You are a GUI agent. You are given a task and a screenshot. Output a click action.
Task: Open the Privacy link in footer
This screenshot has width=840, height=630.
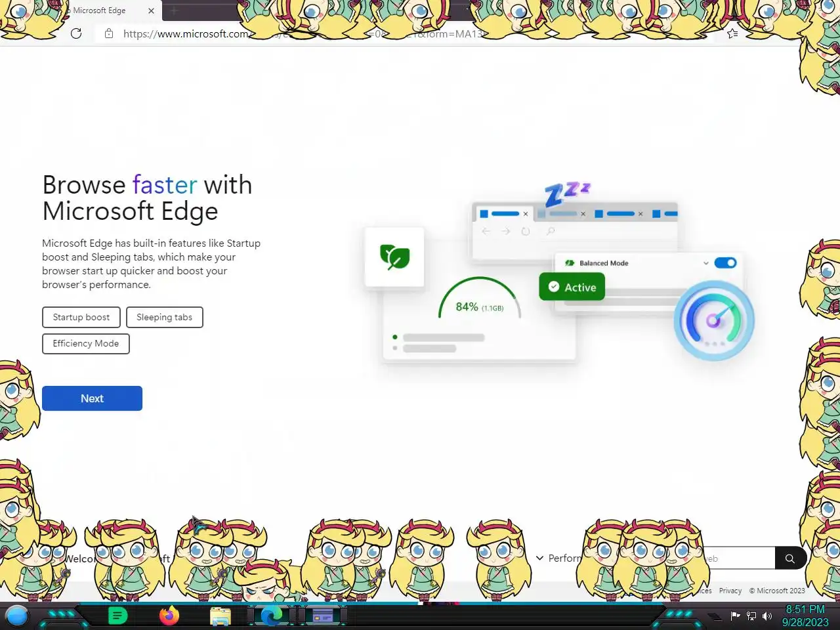[730, 591]
